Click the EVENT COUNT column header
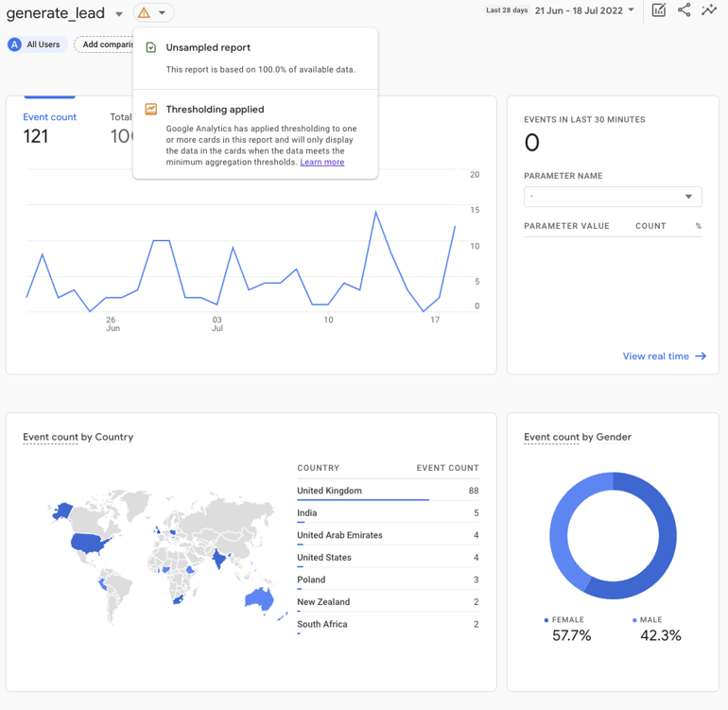This screenshot has height=710, width=728. 447,468
